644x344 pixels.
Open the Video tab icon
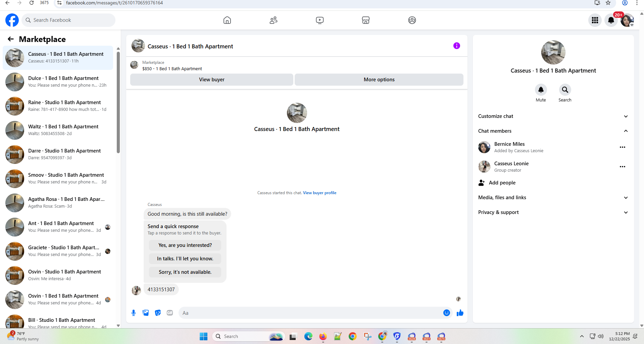point(320,20)
